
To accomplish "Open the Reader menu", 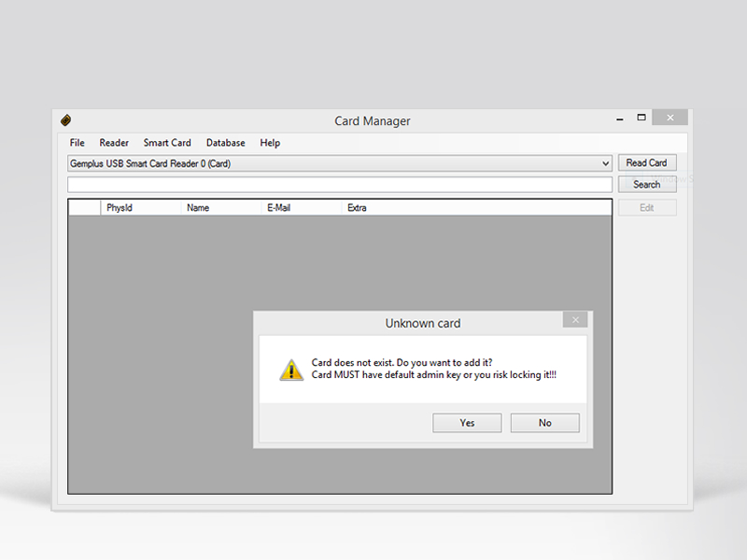I will (114, 143).
